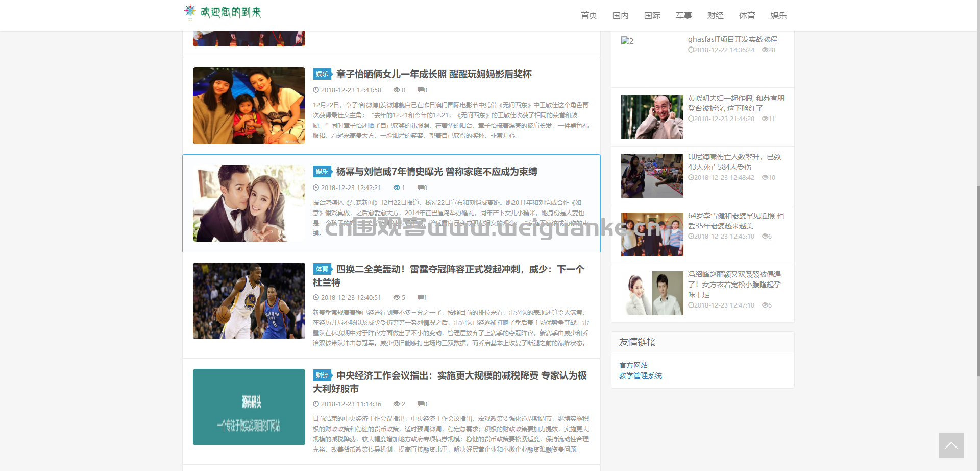Open the 教学管理系统 link
This screenshot has height=471, width=980.
[640, 375]
